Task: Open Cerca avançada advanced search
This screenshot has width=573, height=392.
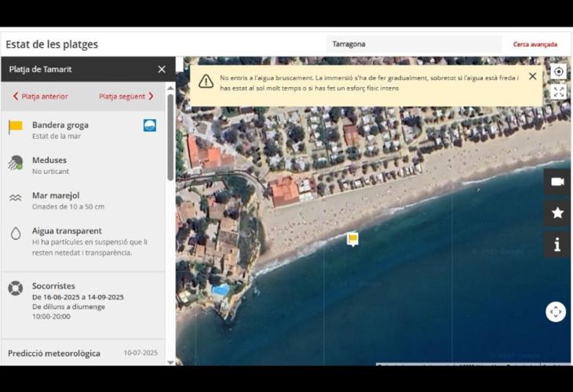Action: click(x=535, y=45)
